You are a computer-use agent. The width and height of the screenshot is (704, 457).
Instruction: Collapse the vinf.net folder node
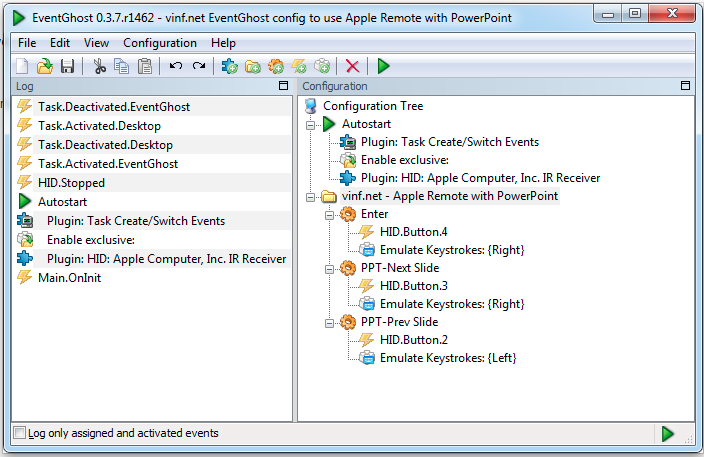pyautogui.click(x=311, y=196)
